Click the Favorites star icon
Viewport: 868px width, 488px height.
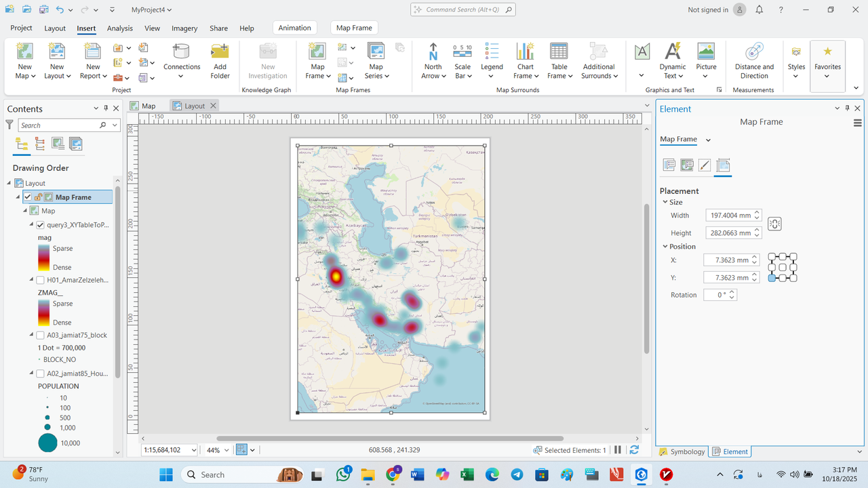point(827,52)
